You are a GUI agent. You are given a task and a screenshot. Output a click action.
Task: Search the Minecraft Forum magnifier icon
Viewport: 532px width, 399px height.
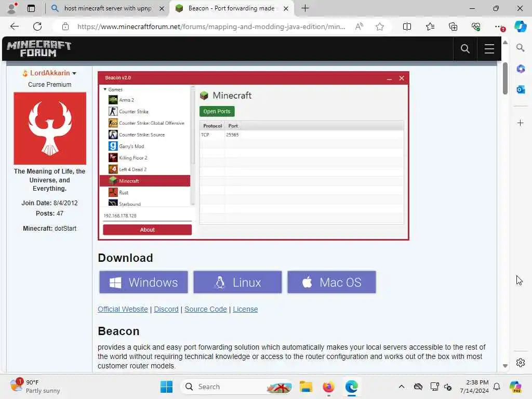465,49
